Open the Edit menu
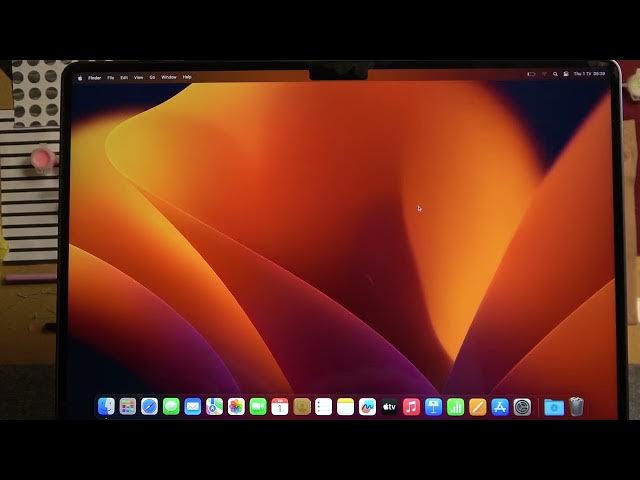Viewport: 640px width, 480px height. 124,78
